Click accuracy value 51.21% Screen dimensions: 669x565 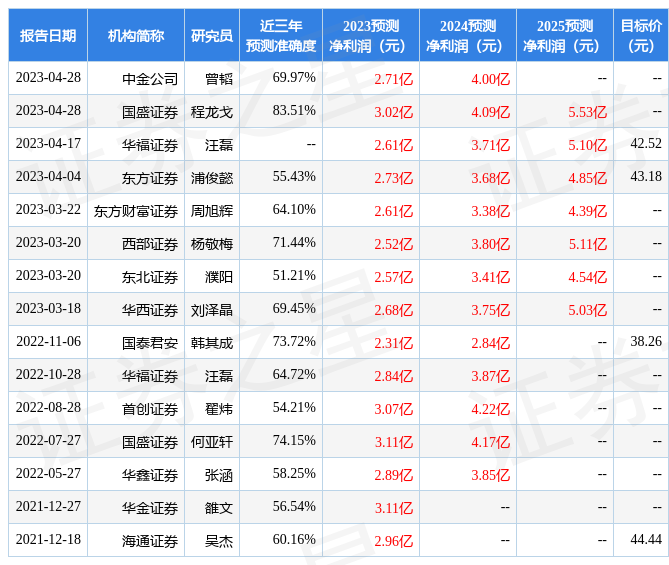click(x=294, y=276)
